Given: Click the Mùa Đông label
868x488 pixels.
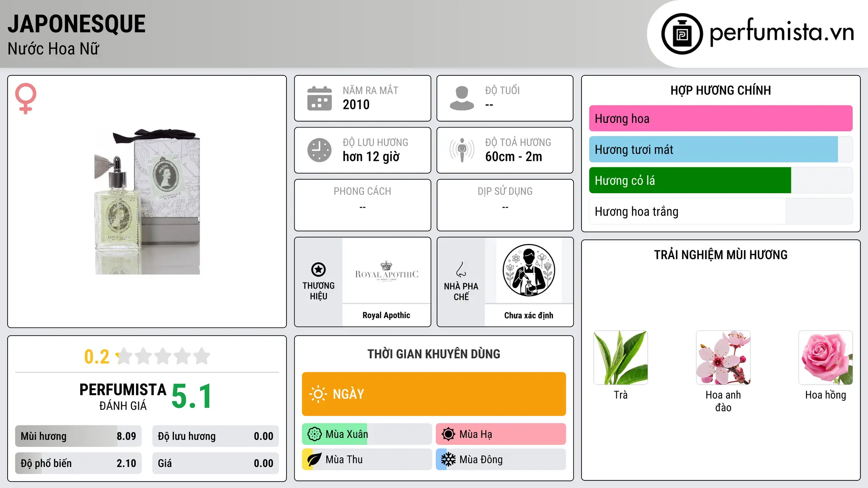Looking at the screenshot, I should click(x=481, y=460).
